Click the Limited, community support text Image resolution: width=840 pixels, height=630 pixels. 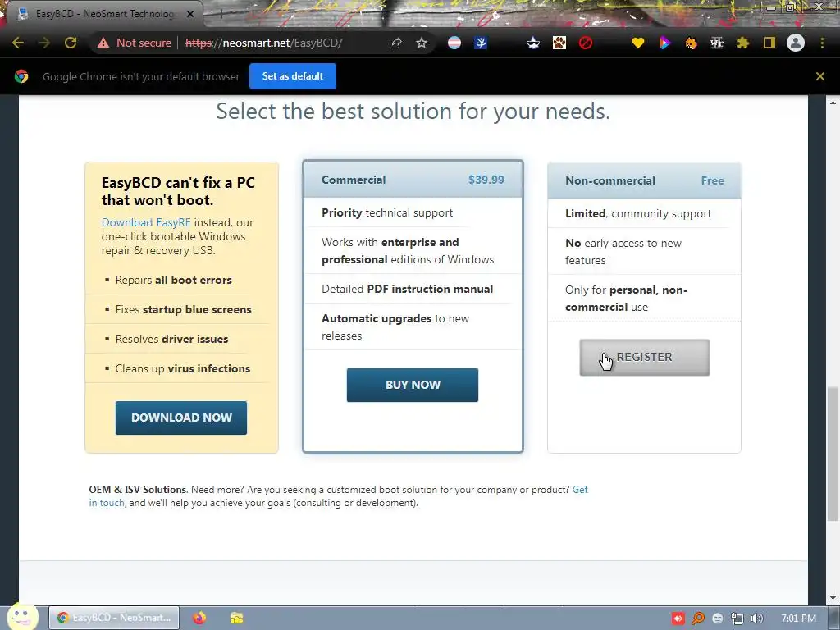point(638,213)
